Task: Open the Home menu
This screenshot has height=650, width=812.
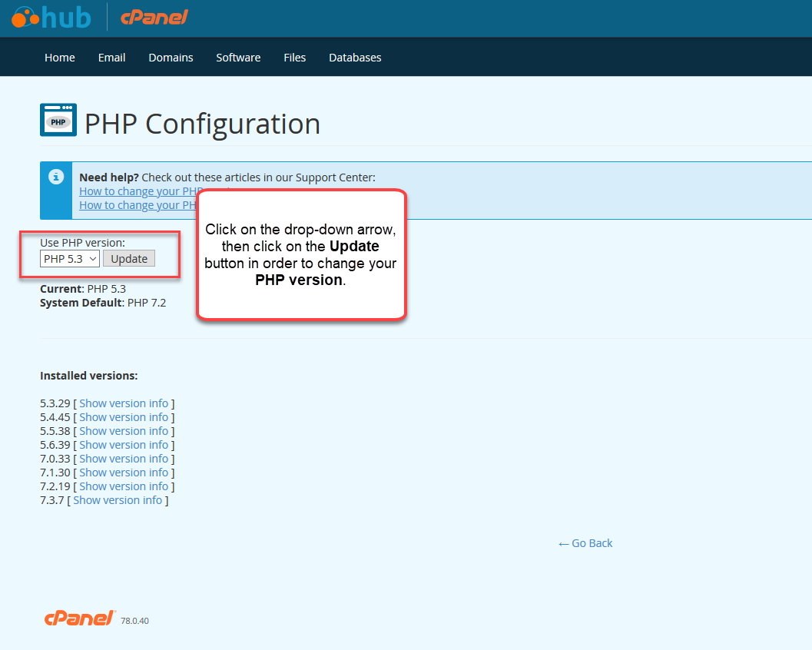Action: pyautogui.click(x=60, y=58)
